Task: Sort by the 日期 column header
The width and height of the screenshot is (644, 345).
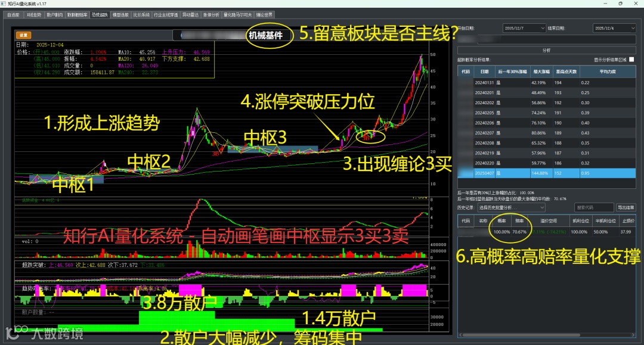Action: click(x=484, y=72)
